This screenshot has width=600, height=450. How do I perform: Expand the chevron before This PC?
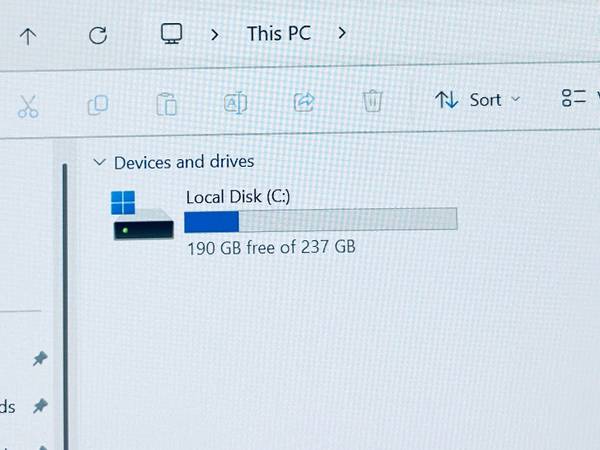[x=215, y=35]
